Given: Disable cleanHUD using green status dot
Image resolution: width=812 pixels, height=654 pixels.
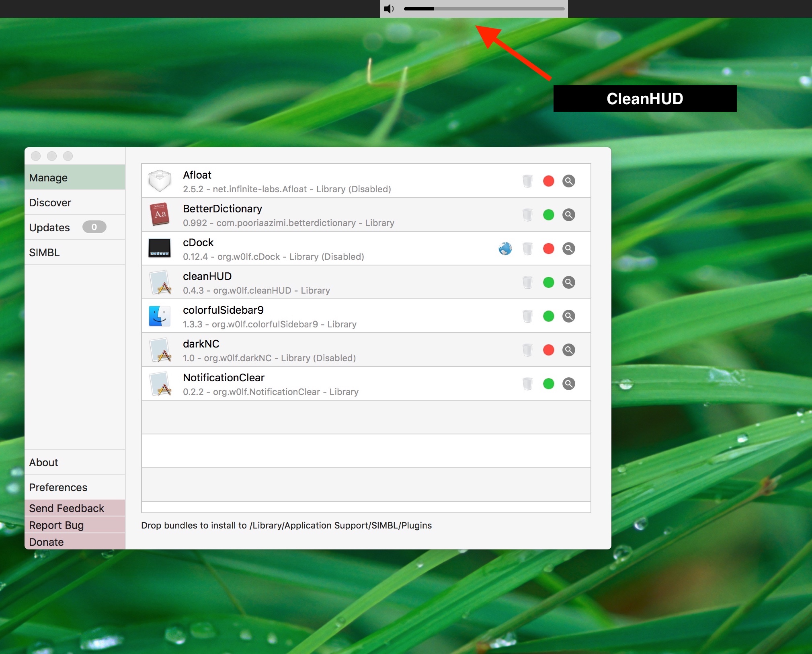Looking at the screenshot, I should 548,282.
